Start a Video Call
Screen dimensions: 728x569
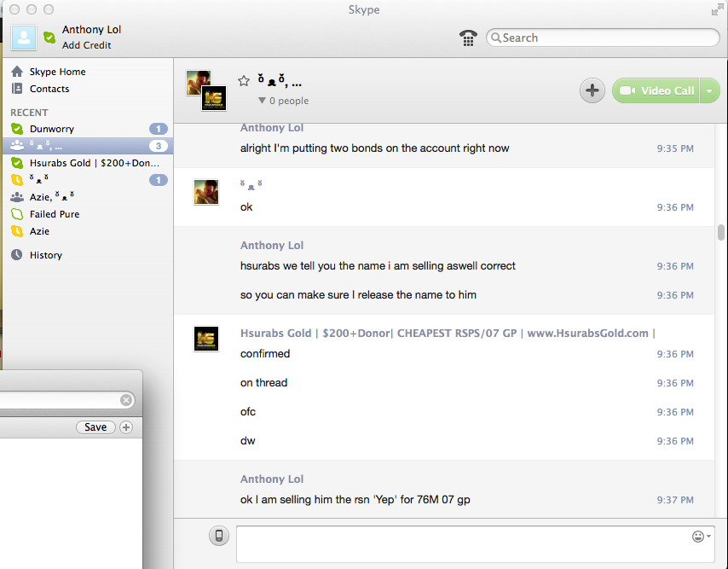click(x=656, y=90)
